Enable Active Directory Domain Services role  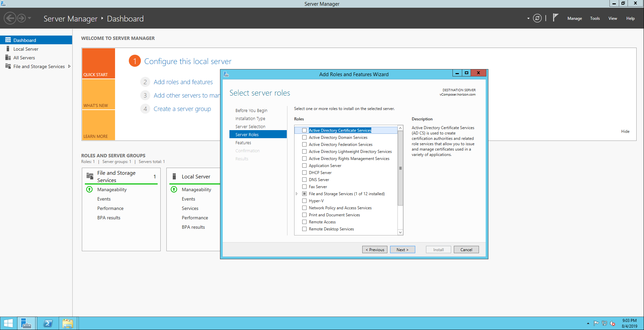tap(304, 137)
